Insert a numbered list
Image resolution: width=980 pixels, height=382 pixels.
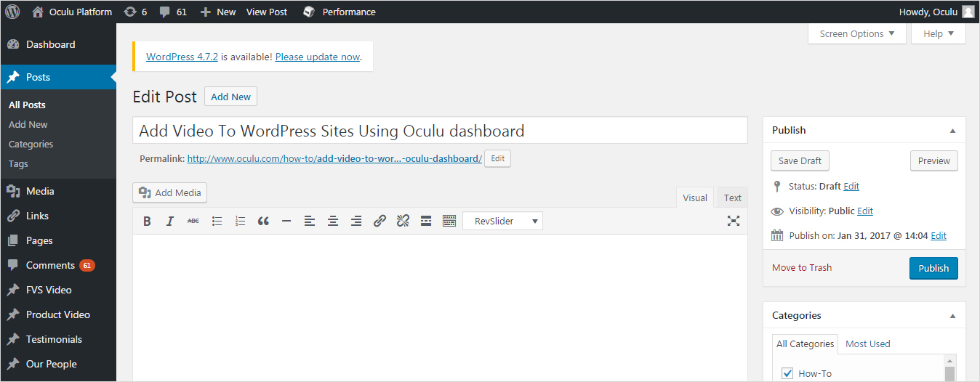240,222
